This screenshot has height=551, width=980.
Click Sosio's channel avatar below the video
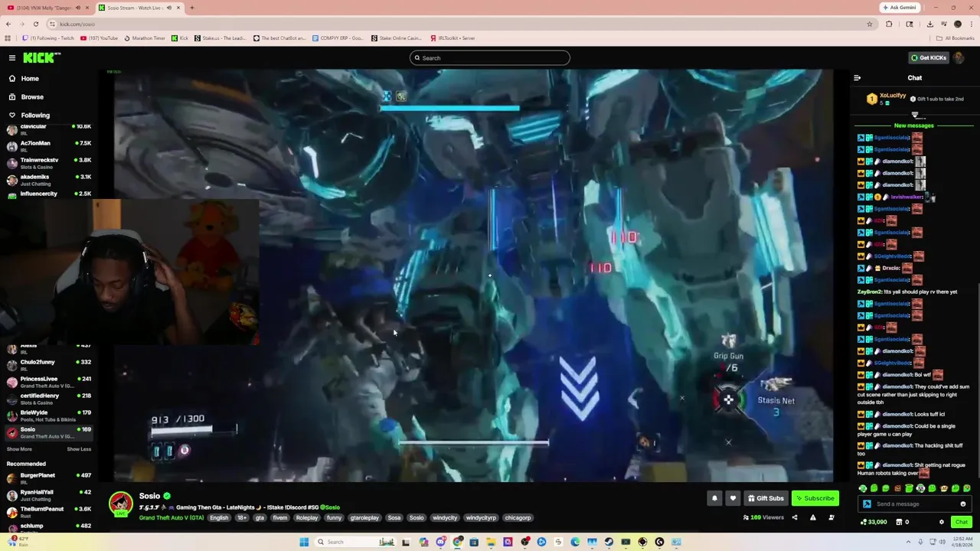[121, 504]
